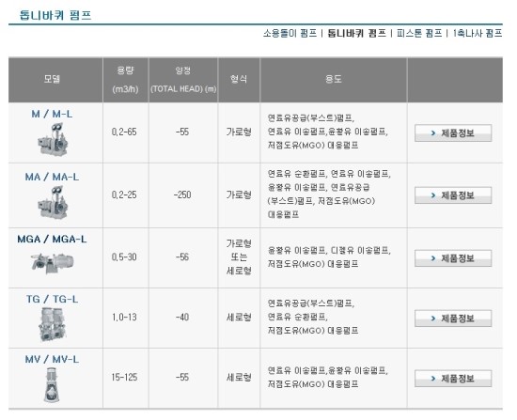Click the 형식 column header
The image size is (517, 420).
pos(239,79)
